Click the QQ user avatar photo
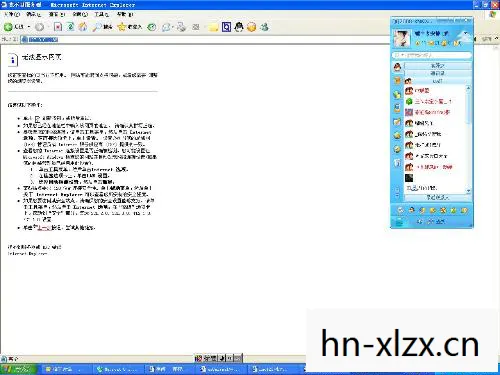 pos(401,38)
